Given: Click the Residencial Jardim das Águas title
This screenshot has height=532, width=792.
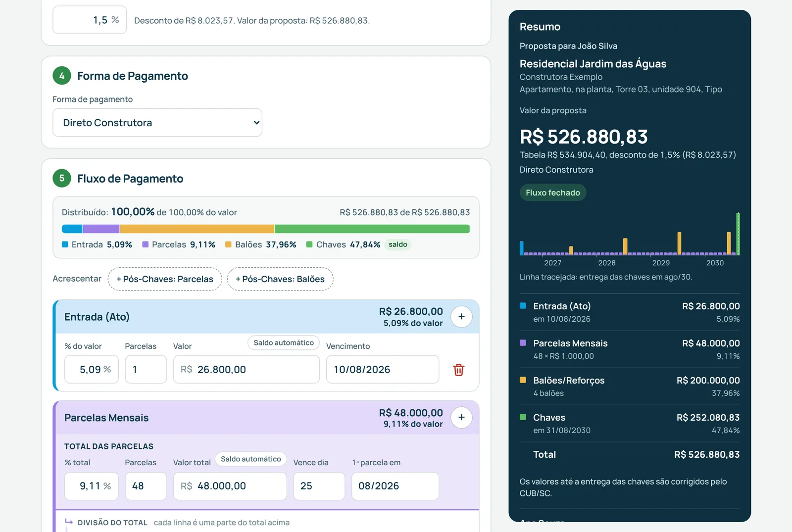Looking at the screenshot, I should point(593,64).
